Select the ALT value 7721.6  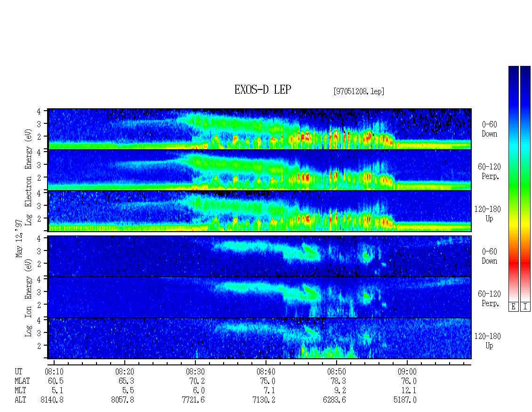193,400
